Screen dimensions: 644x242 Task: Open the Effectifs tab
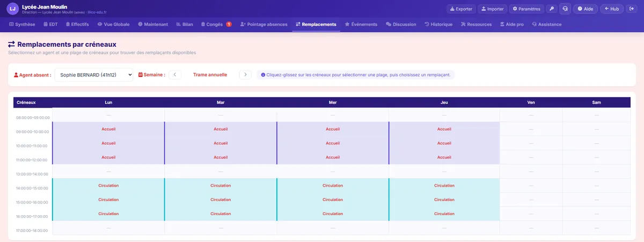pyautogui.click(x=77, y=24)
